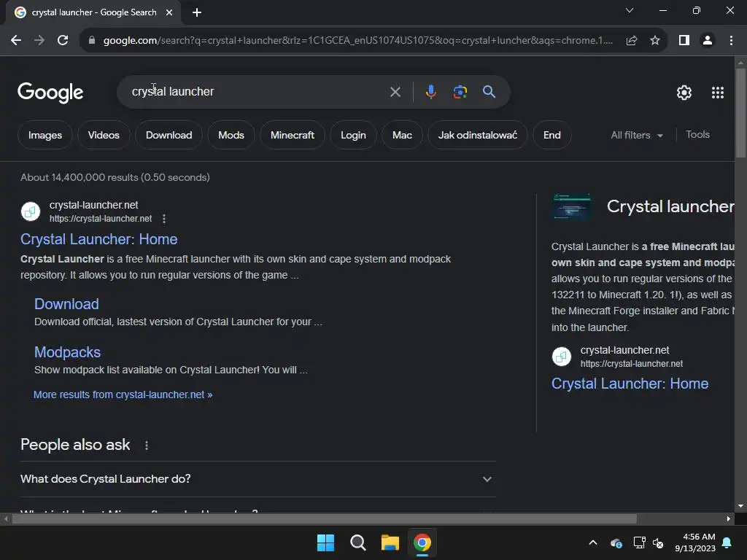The height and width of the screenshot is (560, 747).
Task: Open the All filters dropdown
Action: (x=636, y=135)
